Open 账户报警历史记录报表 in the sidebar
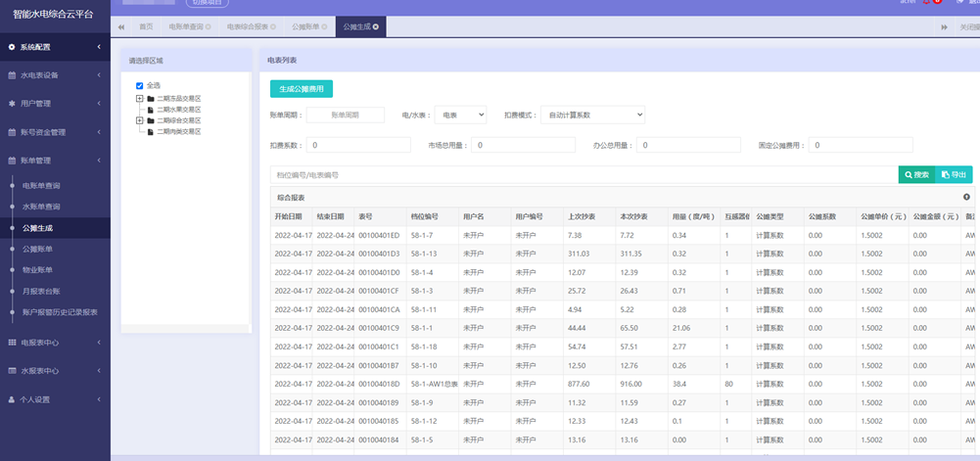 click(x=60, y=311)
